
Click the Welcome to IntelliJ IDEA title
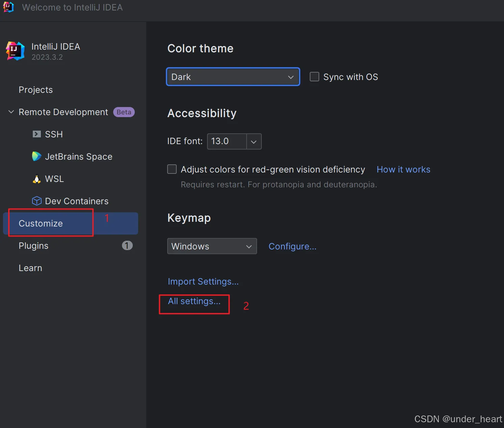pyautogui.click(x=72, y=7)
